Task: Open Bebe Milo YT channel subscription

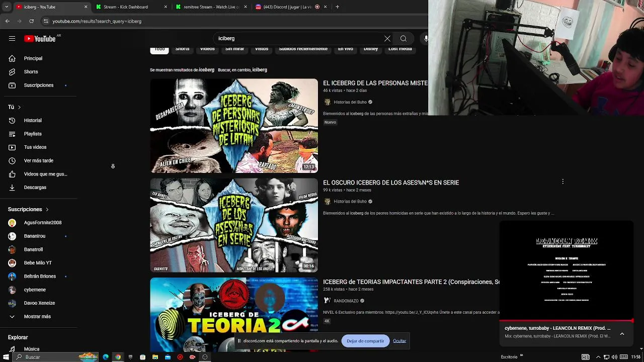Action: (39, 263)
